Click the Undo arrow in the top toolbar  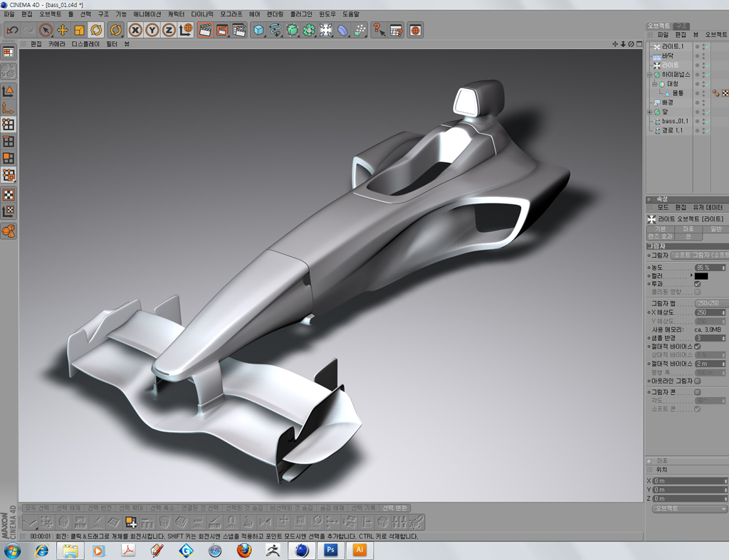11,30
